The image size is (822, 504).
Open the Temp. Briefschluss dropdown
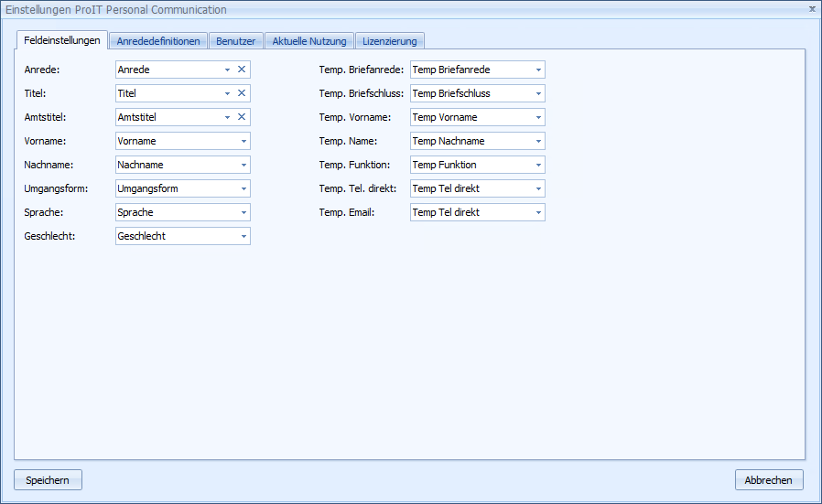point(538,93)
